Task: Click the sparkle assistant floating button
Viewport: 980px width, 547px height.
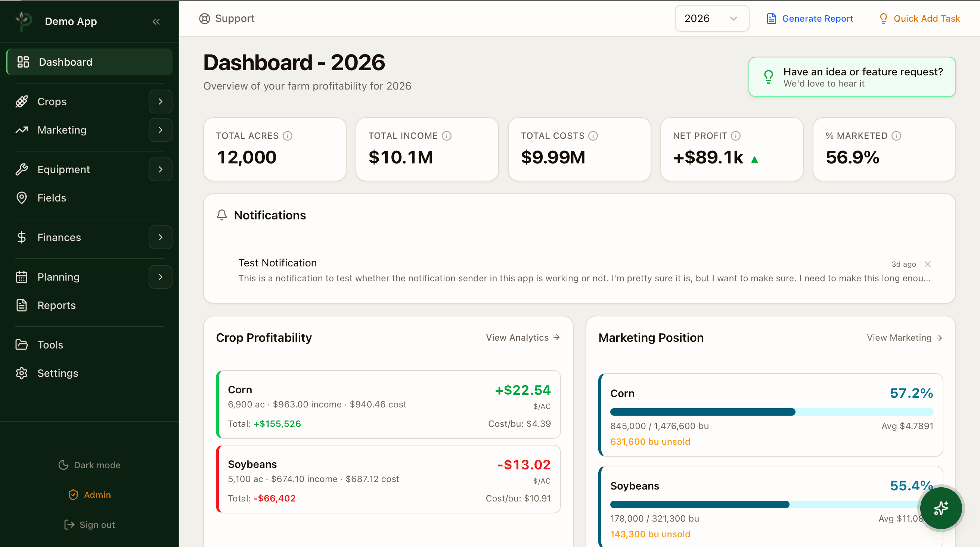Action: [x=941, y=508]
